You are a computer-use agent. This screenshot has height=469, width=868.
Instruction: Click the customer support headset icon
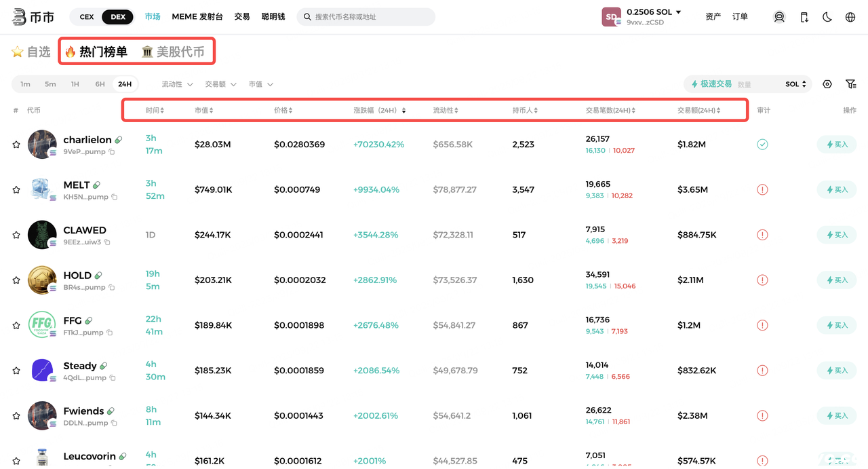click(779, 17)
